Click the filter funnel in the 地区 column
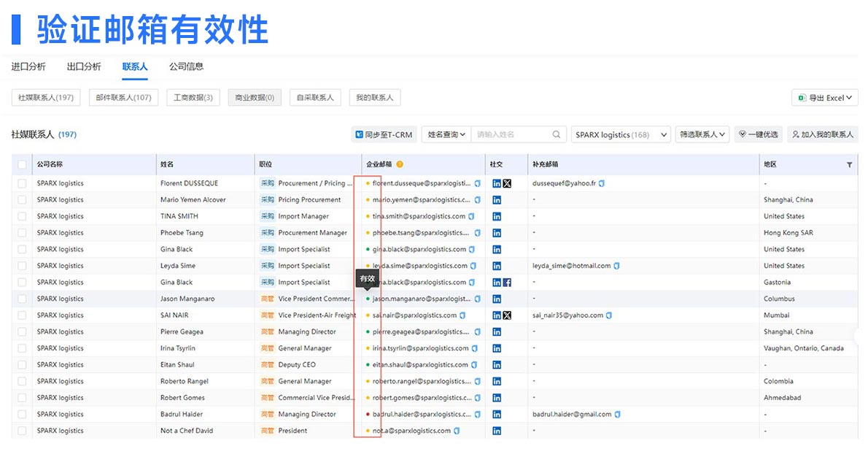Image resolution: width=868 pixels, height=449 pixels. click(x=849, y=165)
